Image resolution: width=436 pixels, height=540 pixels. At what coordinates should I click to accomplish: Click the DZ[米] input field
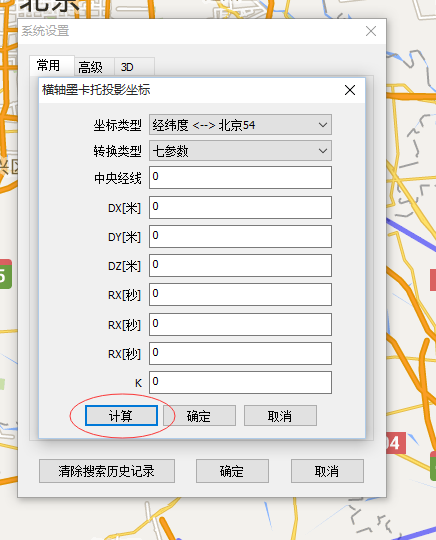click(x=240, y=265)
